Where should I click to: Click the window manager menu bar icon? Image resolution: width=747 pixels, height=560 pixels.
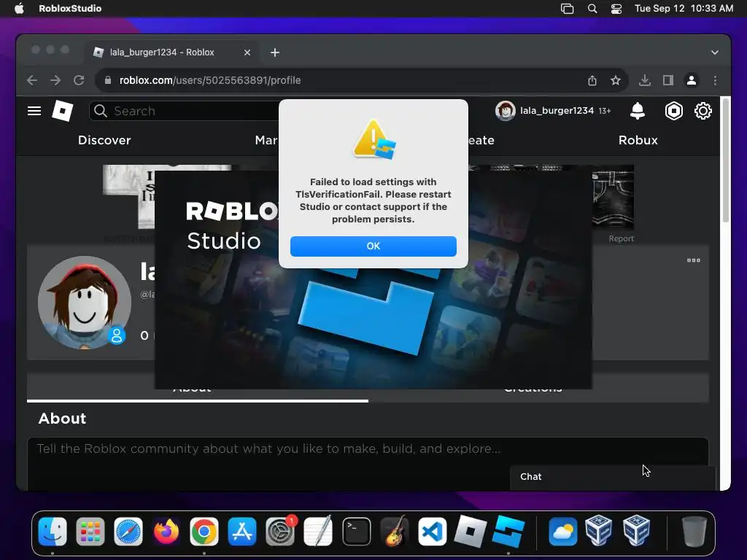point(567,9)
